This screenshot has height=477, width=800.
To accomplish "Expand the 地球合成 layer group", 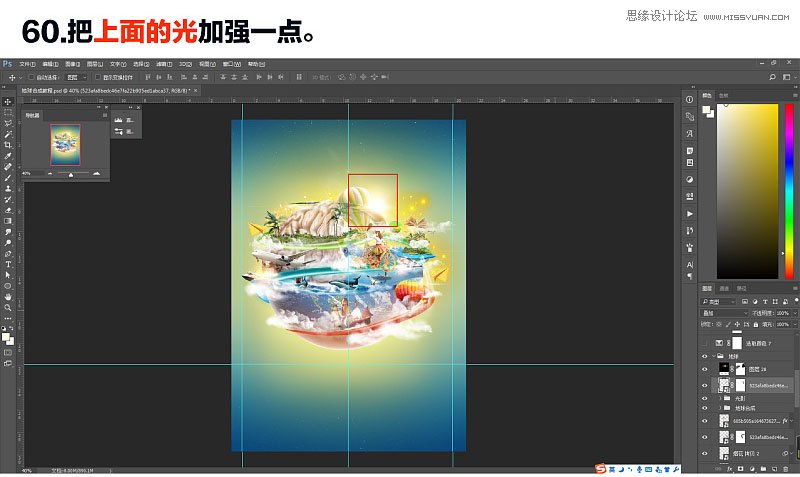I will pyautogui.click(x=720, y=408).
